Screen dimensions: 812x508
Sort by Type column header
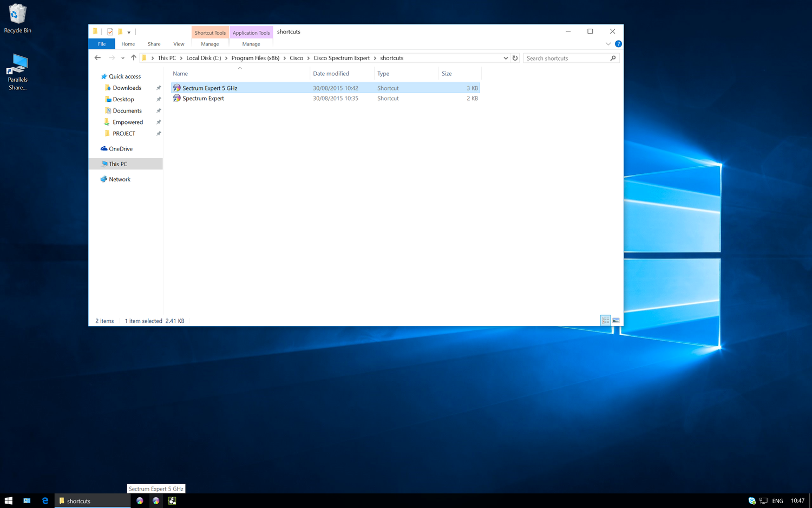406,74
